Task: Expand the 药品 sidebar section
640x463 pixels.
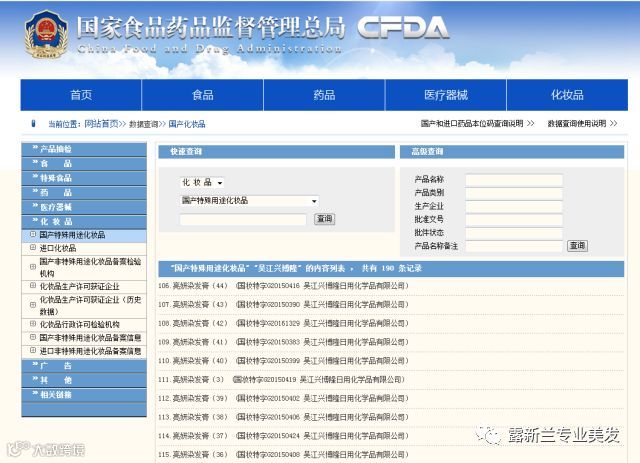Action: (x=84, y=193)
